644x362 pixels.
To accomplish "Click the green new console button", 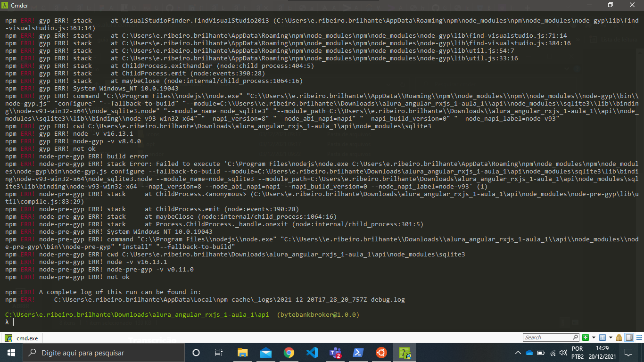I will 586,337.
